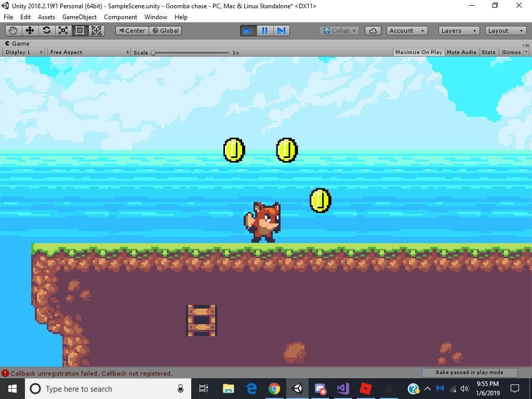Image resolution: width=532 pixels, height=399 pixels.
Task: Select the Hand tool
Action: pyautogui.click(x=13, y=31)
